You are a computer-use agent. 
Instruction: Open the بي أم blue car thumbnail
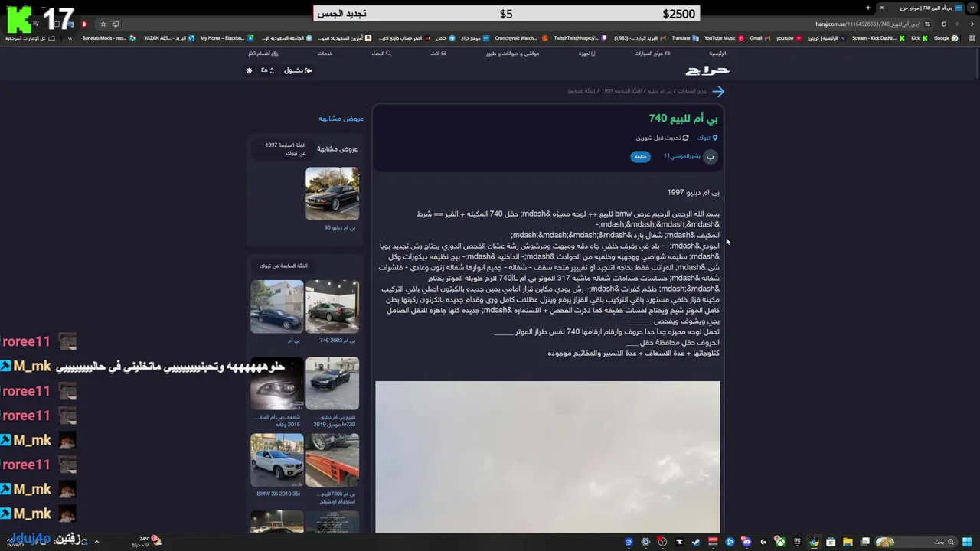point(277,306)
